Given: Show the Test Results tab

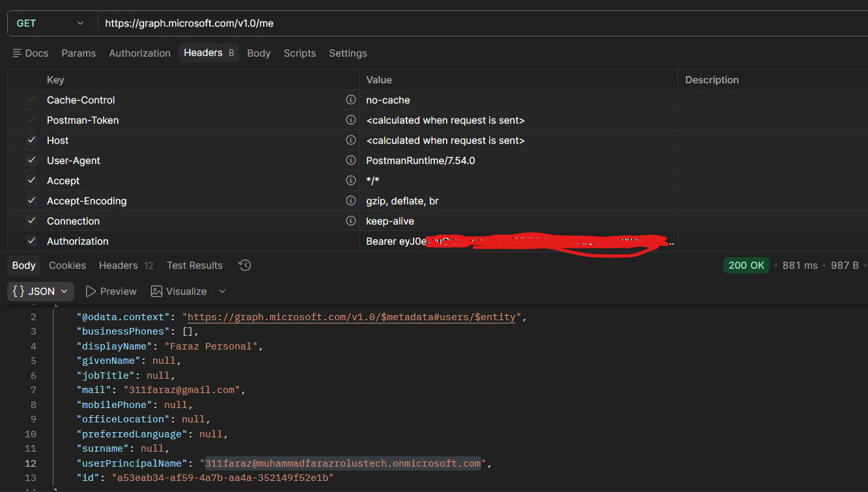Looking at the screenshot, I should (195, 266).
